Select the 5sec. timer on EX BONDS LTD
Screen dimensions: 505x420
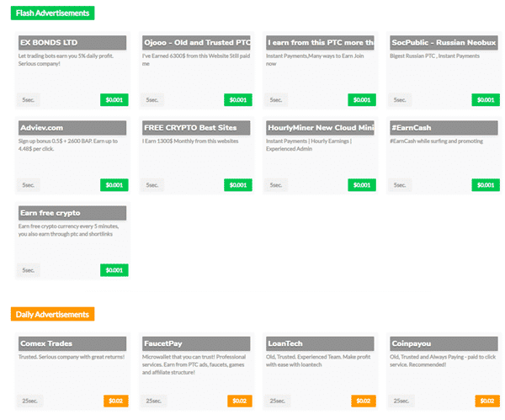tap(29, 100)
